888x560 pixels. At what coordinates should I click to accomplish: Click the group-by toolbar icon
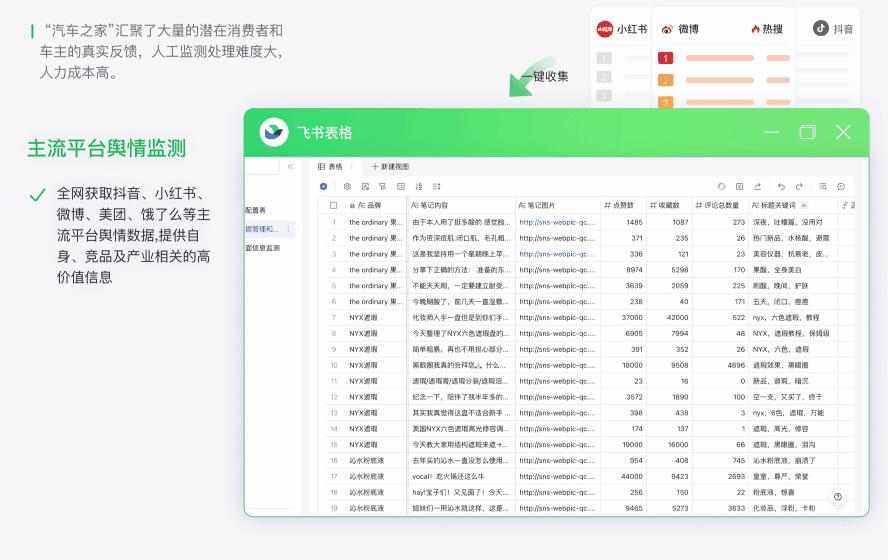tap(401, 186)
